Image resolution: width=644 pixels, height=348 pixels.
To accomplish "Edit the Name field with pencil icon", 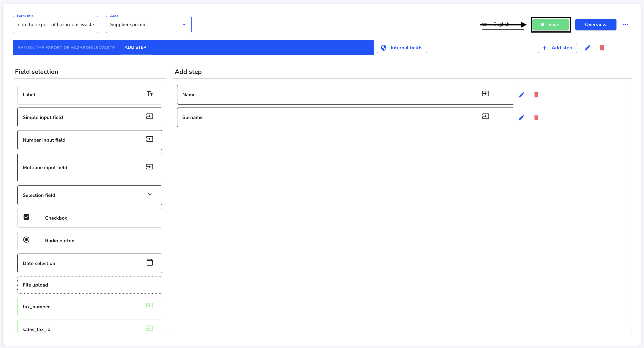I will (x=521, y=95).
